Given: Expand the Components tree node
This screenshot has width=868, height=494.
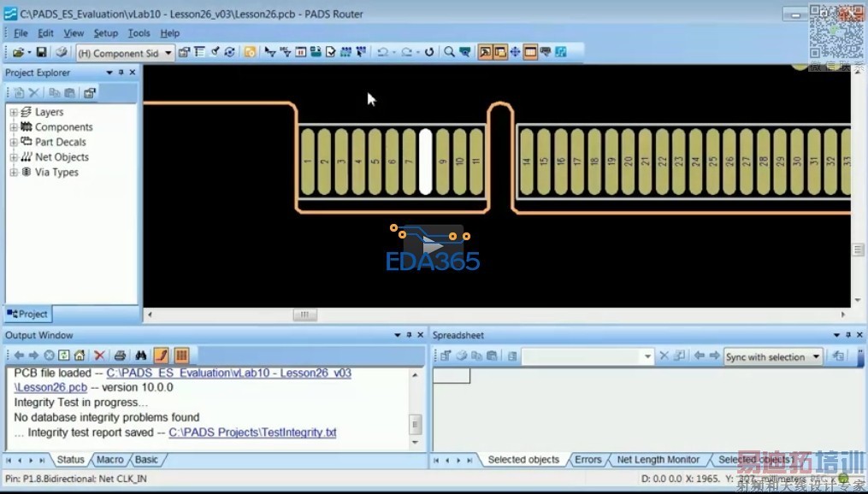Looking at the screenshot, I should tap(14, 127).
